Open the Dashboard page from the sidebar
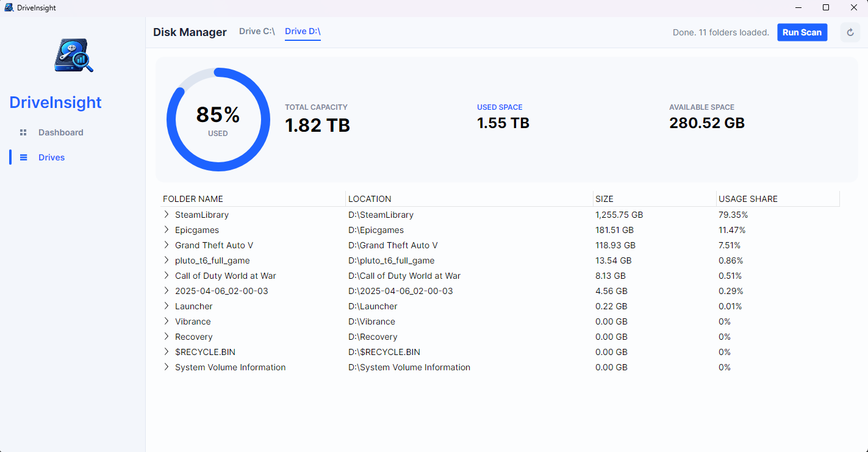The image size is (868, 452). click(60, 132)
